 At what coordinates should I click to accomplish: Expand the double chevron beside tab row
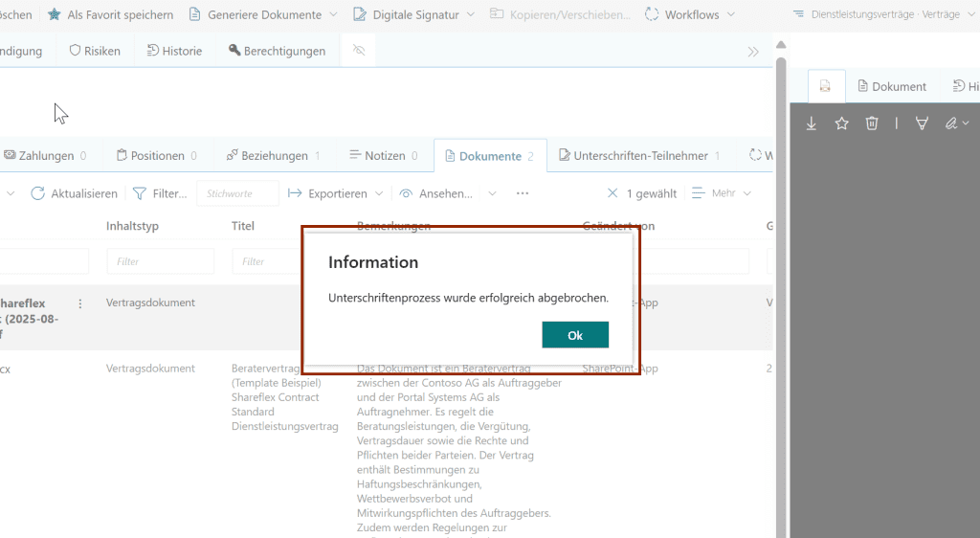753,52
